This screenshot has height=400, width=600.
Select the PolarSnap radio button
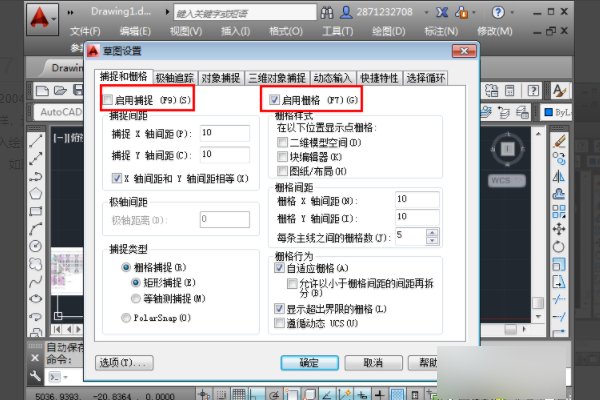[x=126, y=318]
